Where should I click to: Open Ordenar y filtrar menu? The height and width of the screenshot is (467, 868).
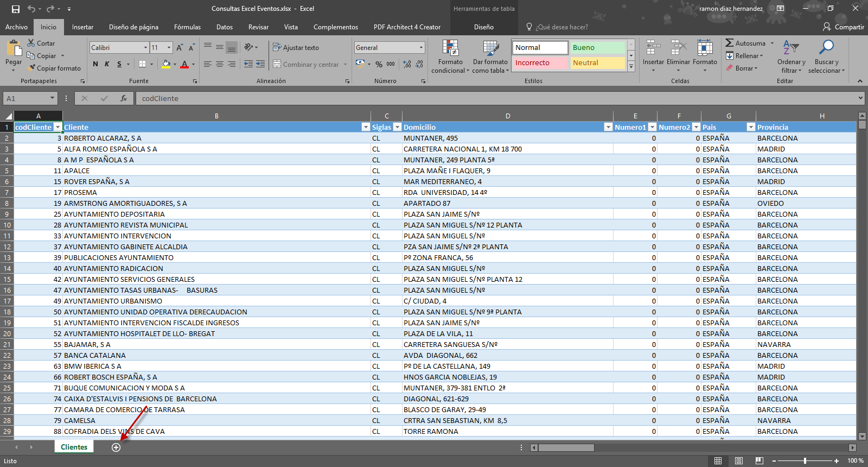coord(791,56)
